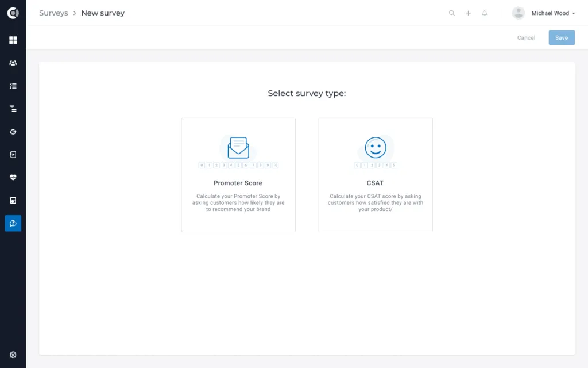
Task: Select the CSAT survey card
Action: click(376, 175)
